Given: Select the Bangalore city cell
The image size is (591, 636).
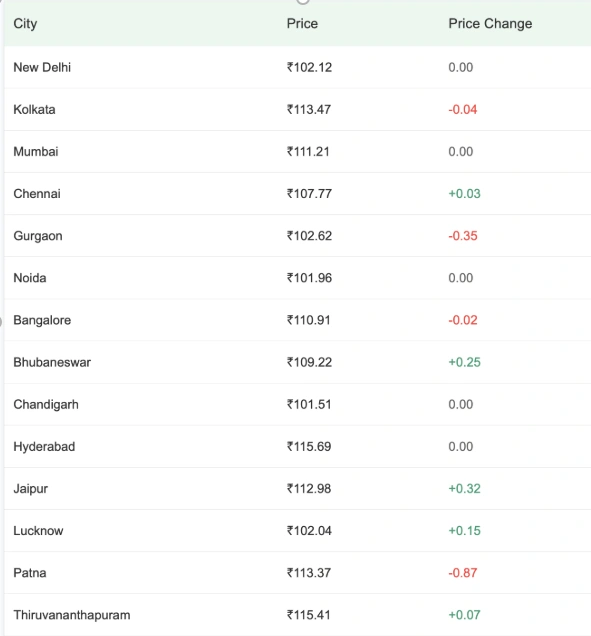Looking at the screenshot, I should click(42, 320).
